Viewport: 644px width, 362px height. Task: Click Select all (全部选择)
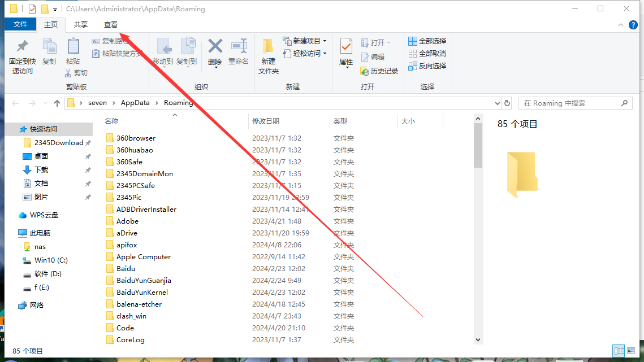pos(427,41)
